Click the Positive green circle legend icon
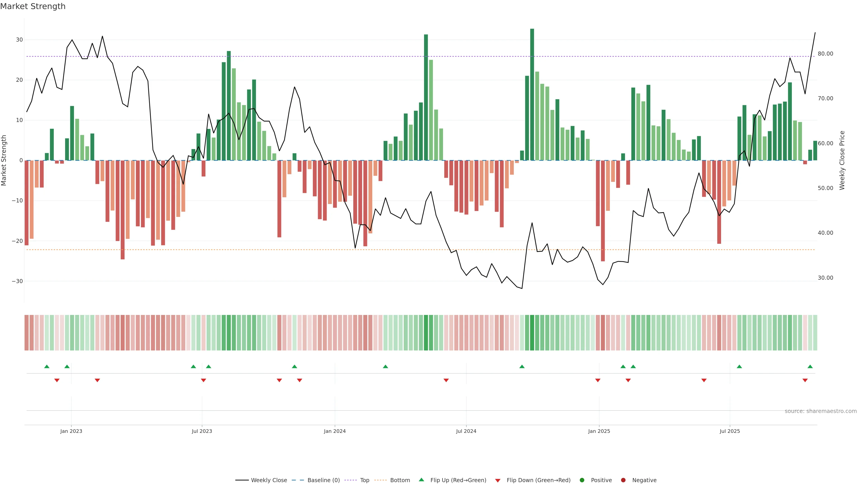 (x=582, y=480)
